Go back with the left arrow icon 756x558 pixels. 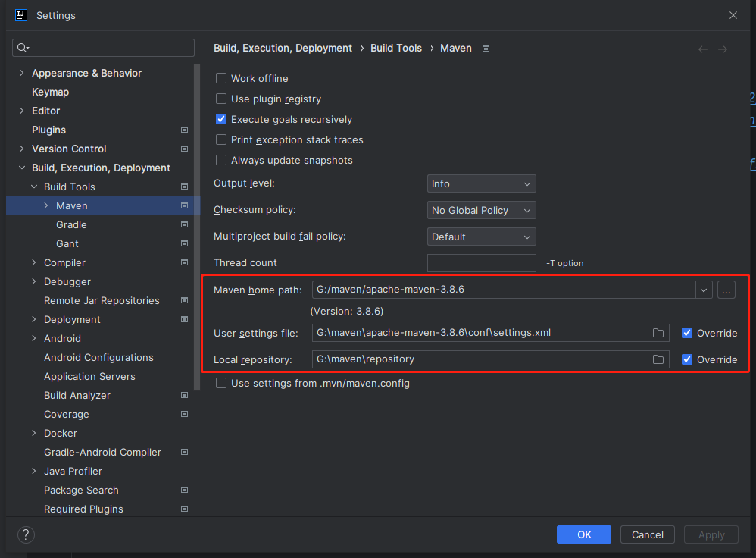703,49
